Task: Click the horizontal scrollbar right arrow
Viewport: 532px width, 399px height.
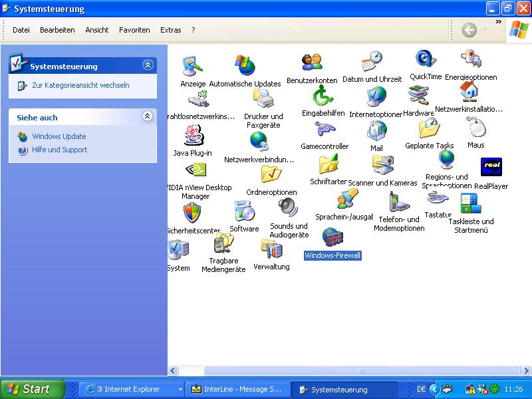Action: pyautogui.click(x=527, y=371)
